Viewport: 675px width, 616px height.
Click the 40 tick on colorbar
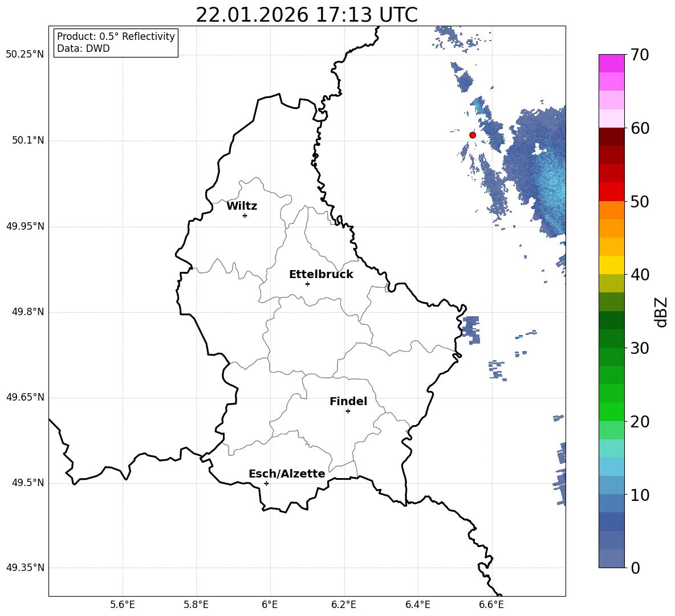pos(640,275)
